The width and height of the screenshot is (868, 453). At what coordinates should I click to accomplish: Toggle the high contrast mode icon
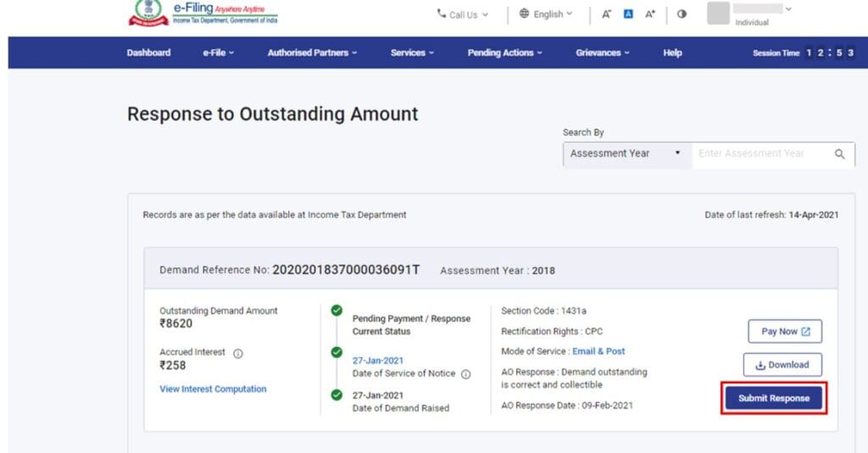tap(682, 14)
